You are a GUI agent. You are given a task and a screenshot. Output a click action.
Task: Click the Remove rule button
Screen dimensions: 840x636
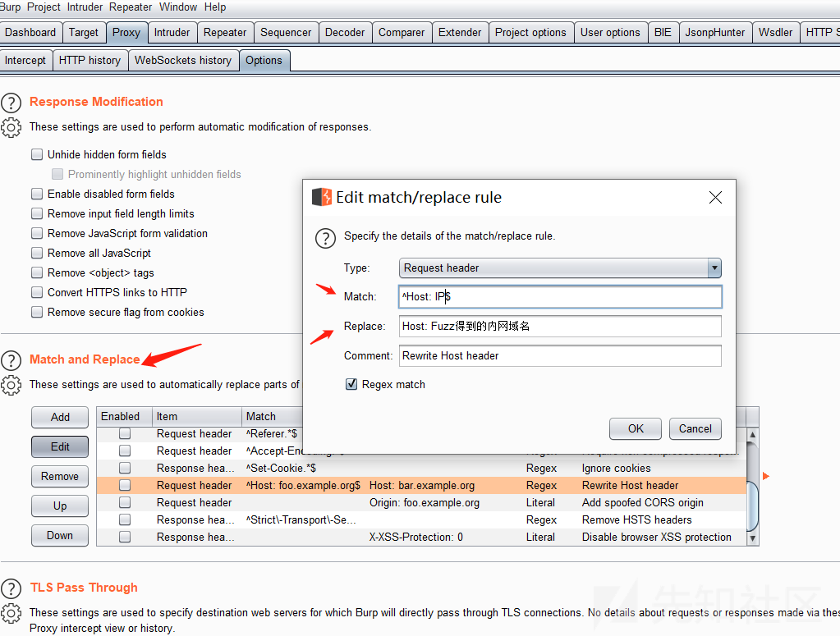(60, 477)
